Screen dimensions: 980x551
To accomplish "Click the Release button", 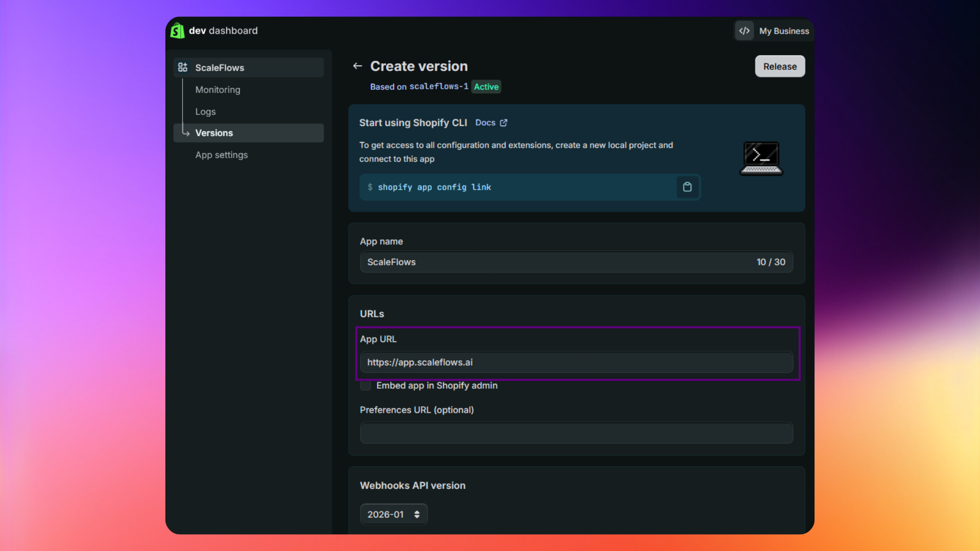I will pos(780,66).
